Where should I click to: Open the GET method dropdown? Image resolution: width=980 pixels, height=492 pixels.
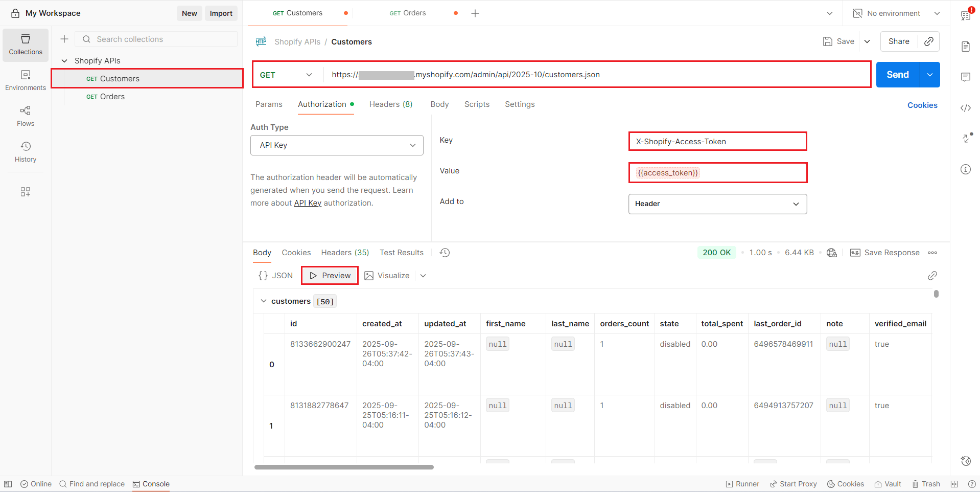tap(286, 75)
